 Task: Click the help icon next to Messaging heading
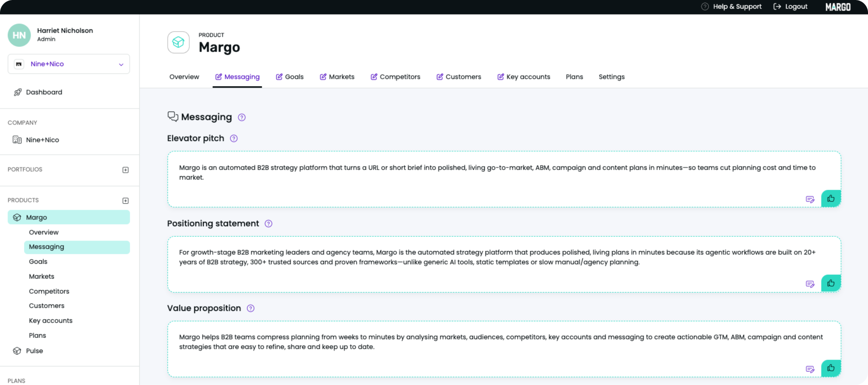point(242,117)
